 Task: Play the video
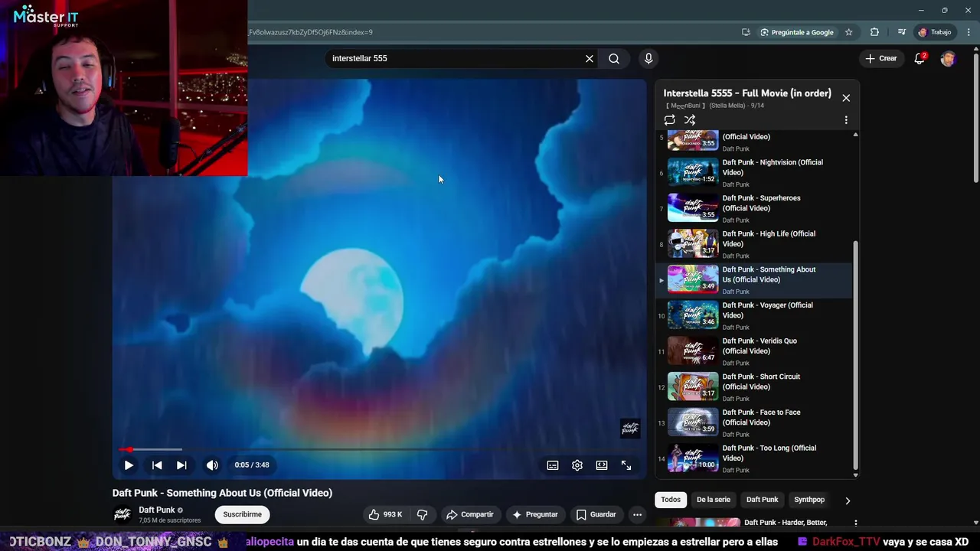pos(129,465)
